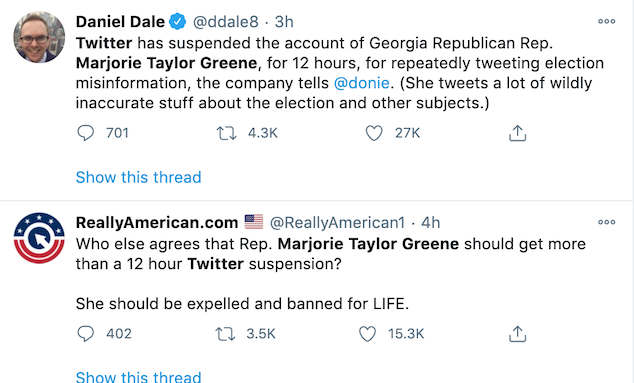Image resolution: width=634 pixels, height=383 pixels.
Task: Like Daniel Dale's tweet with the heart
Action: click(x=374, y=133)
